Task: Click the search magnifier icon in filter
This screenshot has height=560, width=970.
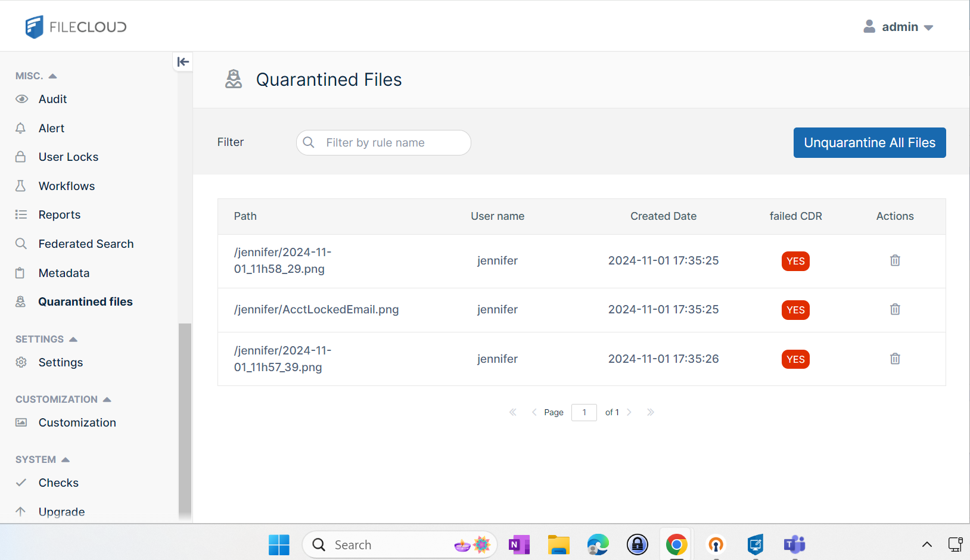Action: point(309,142)
